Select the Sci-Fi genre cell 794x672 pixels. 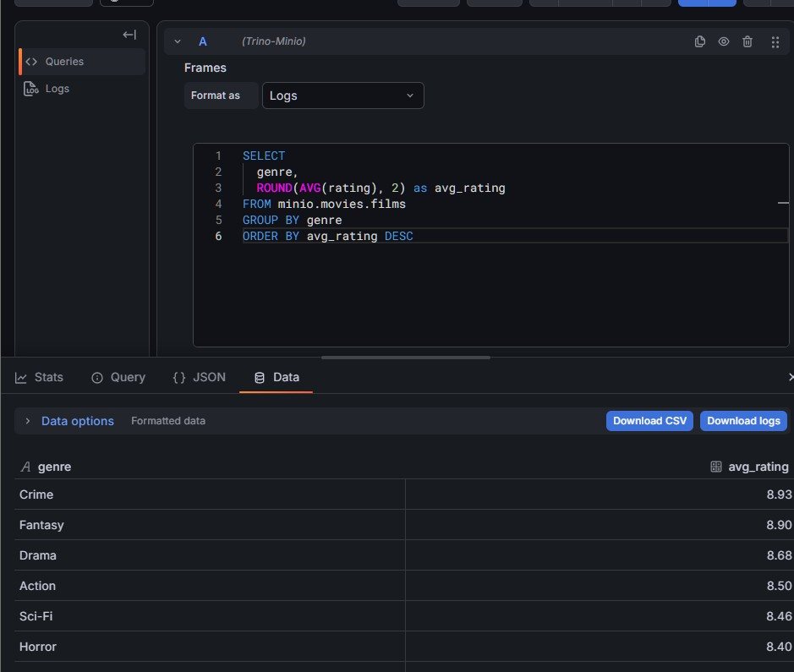(x=210, y=616)
